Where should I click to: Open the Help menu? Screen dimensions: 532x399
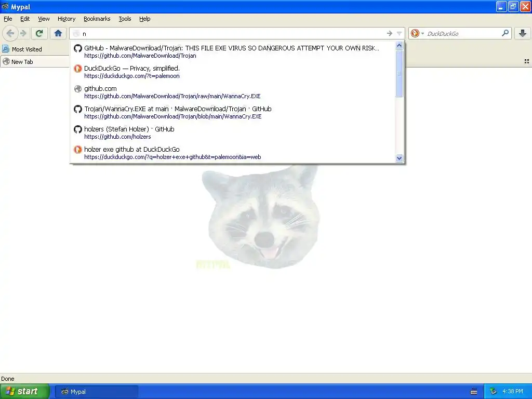pos(145,19)
